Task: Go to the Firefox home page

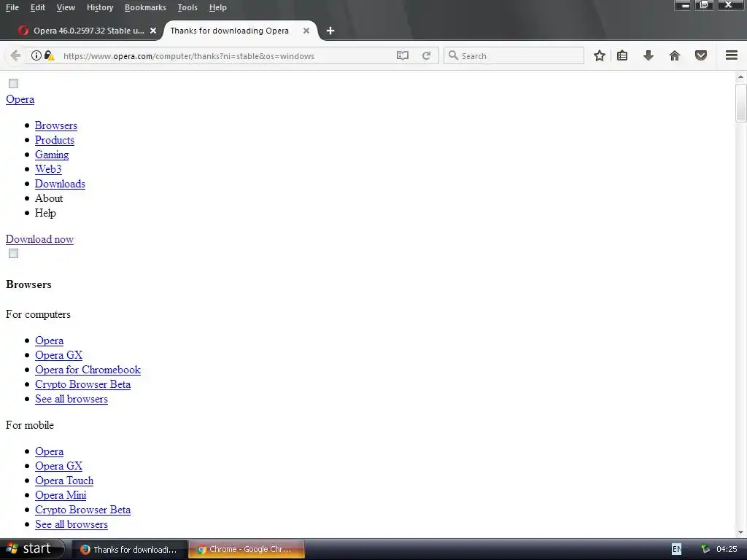Action: [675, 55]
